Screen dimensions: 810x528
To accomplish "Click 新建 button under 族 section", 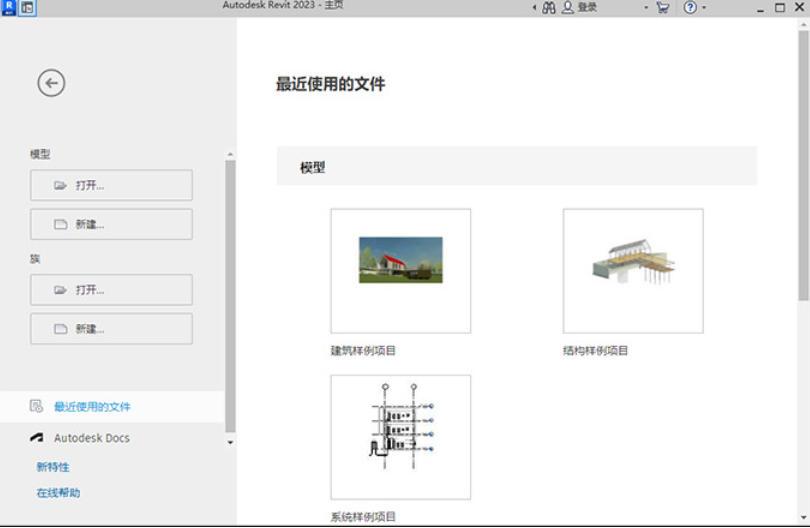I will (112, 329).
